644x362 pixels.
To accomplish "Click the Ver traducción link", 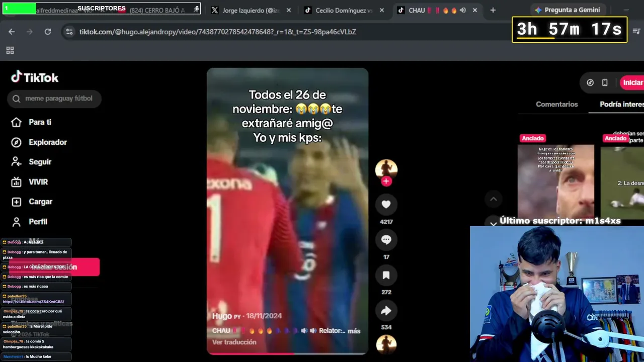I will point(234,342).
